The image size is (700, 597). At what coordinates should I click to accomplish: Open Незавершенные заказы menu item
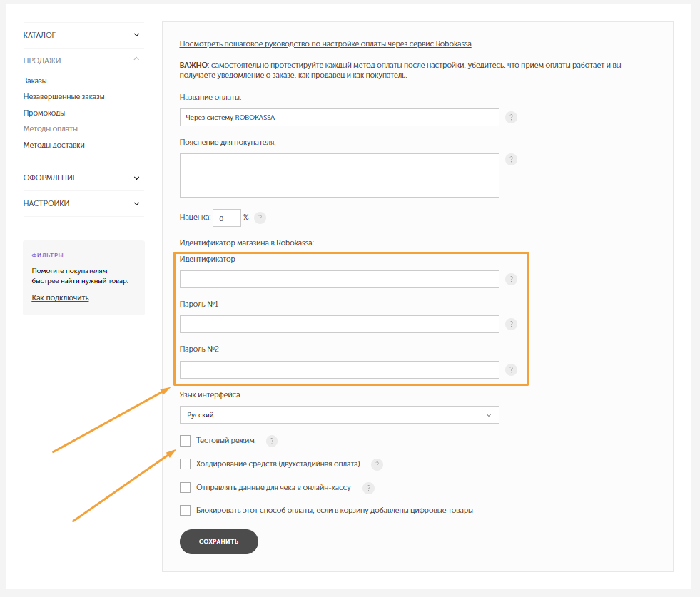click(x=64, y=96)
